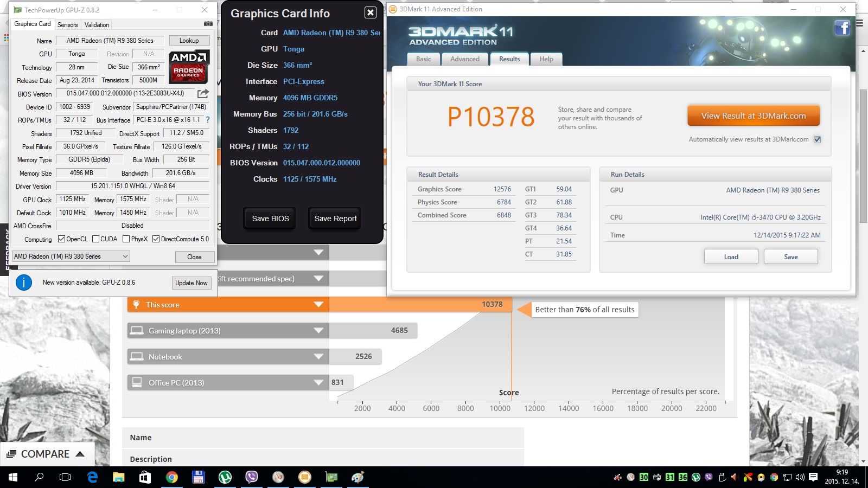The image size is (868, 488).
Task: Click the BIOS version share/export icon in GPU-Z
Action: [203, 93]
